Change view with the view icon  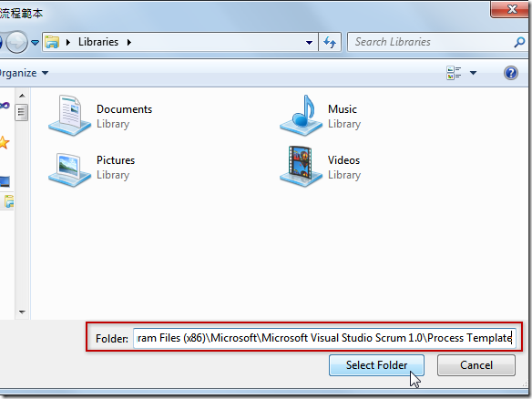[454, 73]
